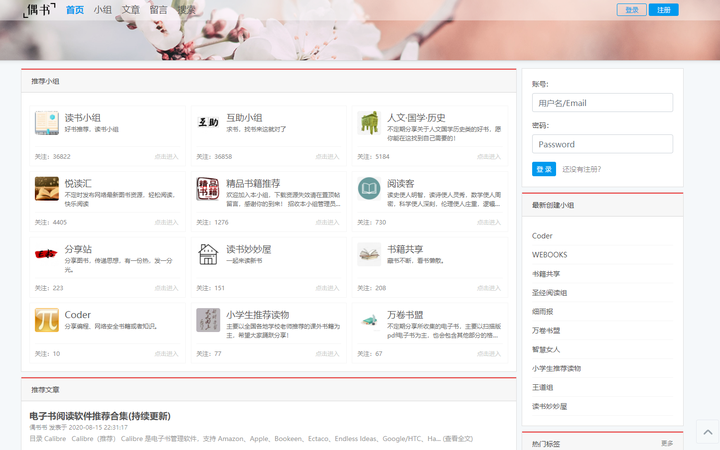Screen dimensions: 720x450
Task: Click the 注册 button in header
Action: click(664, 10)
